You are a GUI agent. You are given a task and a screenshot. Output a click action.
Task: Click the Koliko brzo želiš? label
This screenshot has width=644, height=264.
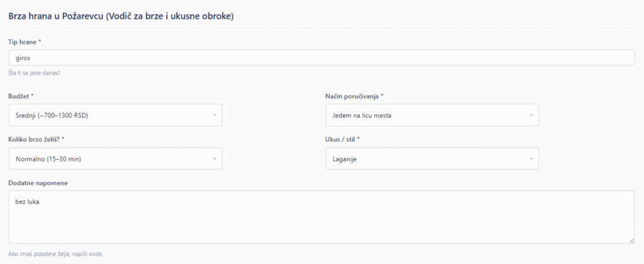(x=36, y=140)
